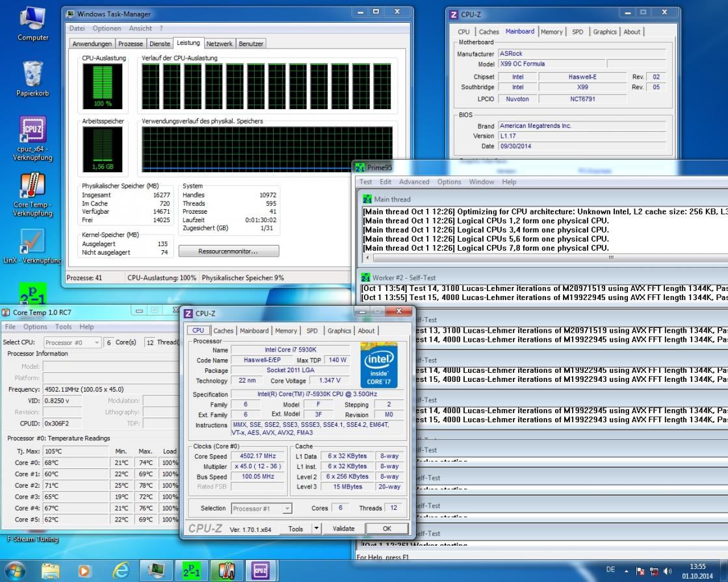Open Prime95 Options menu

pos(449,182)
